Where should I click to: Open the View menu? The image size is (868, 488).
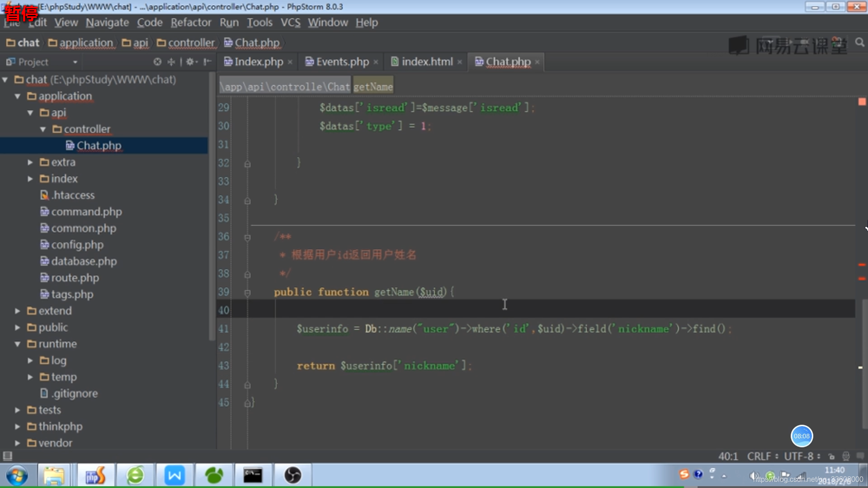tap(66, 23)
